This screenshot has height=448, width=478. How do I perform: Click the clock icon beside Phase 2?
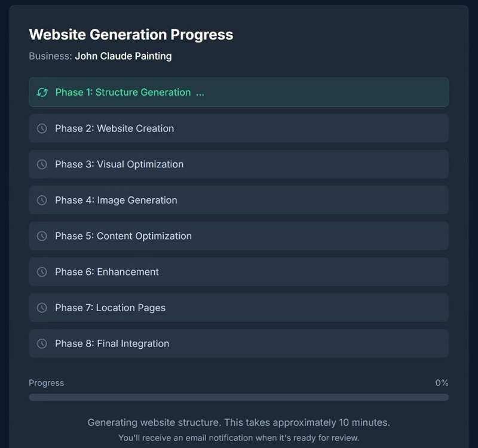(42, 128)
